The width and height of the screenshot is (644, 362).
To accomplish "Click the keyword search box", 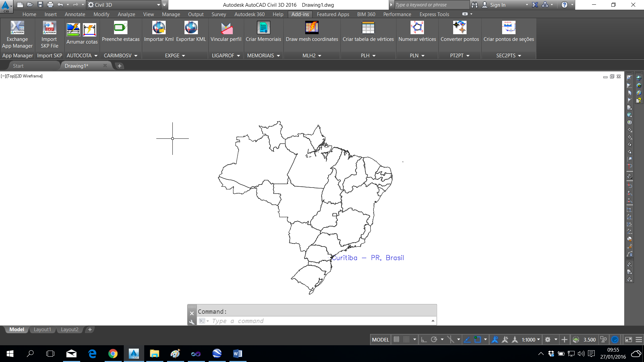I will [432, 5].
